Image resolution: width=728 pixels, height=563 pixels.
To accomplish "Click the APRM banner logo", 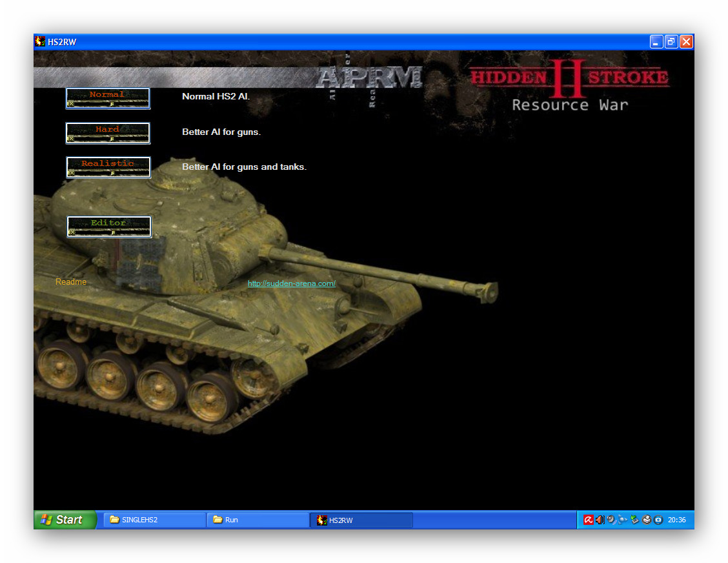I will pos(370,77).
